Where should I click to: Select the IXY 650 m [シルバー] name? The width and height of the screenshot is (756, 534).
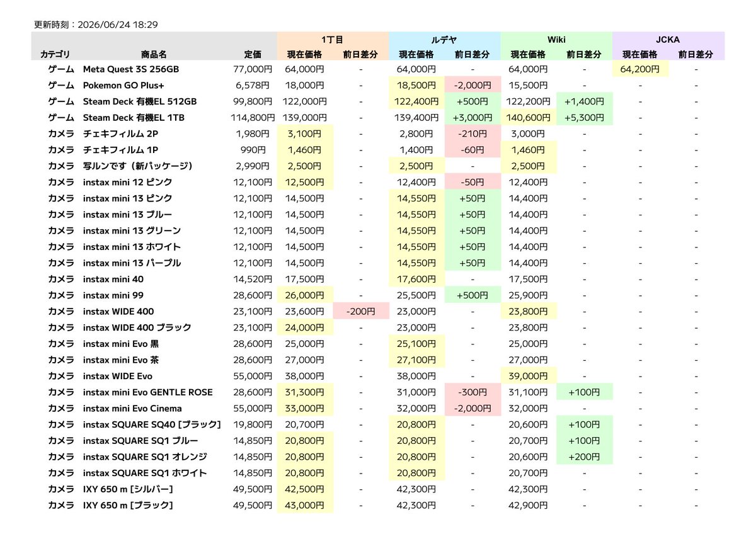pyautogui.click(x=128, y=489)
